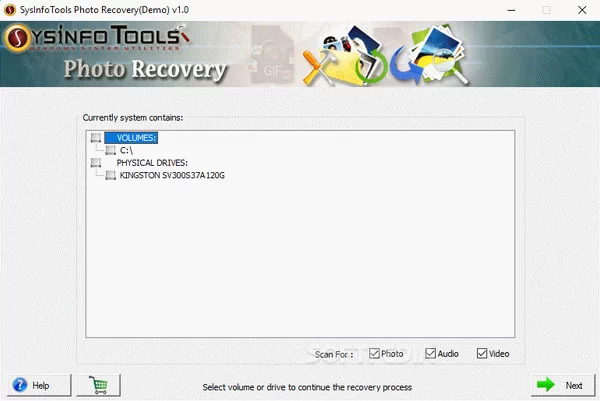Toggle the Photo scan checkbox
This screenshot has width=600, height=401.
point(374,354)
